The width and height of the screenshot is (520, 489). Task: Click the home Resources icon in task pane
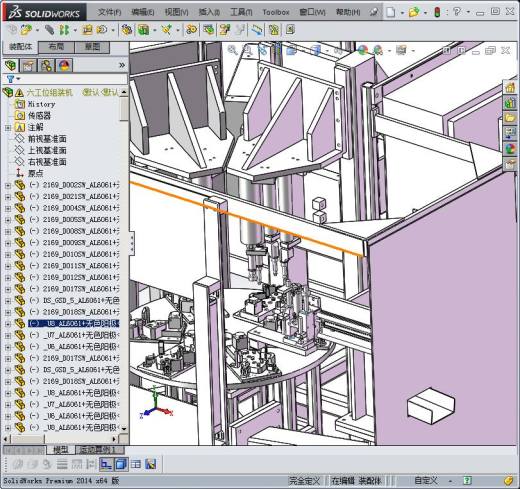(510, 88)
